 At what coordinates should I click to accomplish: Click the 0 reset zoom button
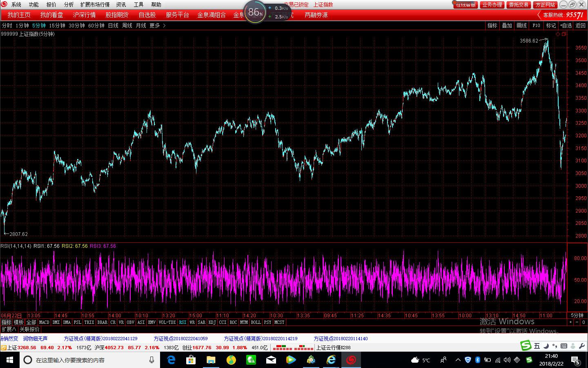[x=584, y=322]
